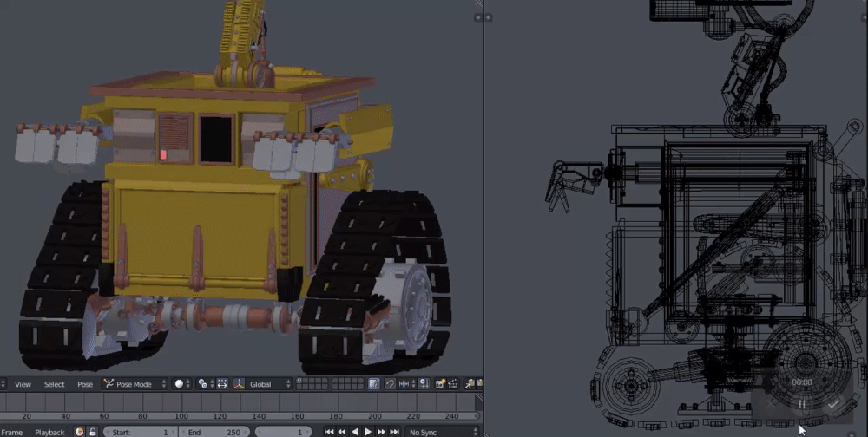
Task: Click the OpenGL render animation clapper icon
Action: tap(453, 384)
